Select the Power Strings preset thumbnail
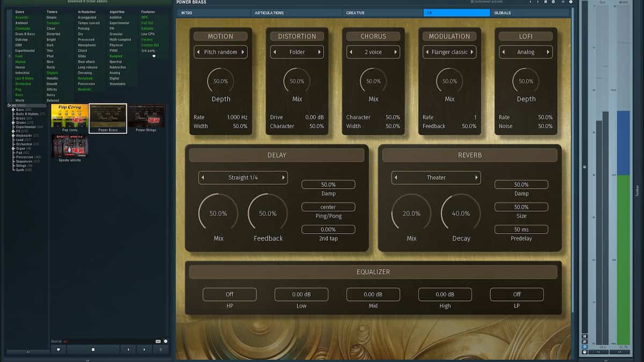The height and width of the screenshot is (362, 644). click(x=146, y=118)
